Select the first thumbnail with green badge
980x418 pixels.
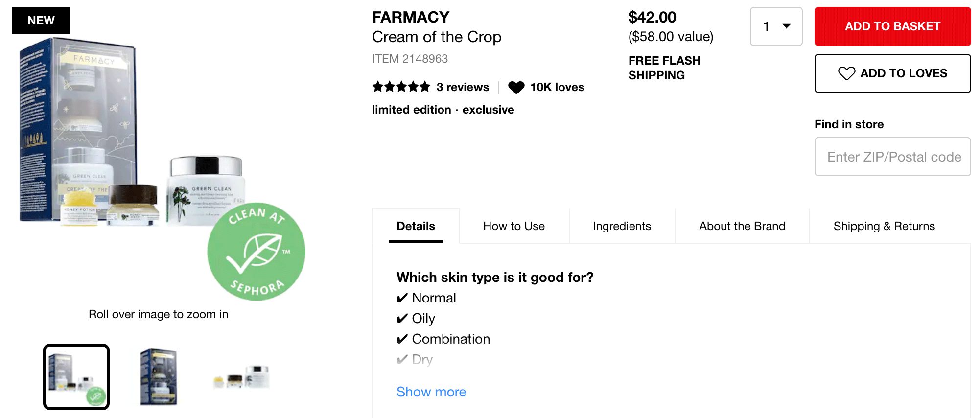[x=76, y=376]
